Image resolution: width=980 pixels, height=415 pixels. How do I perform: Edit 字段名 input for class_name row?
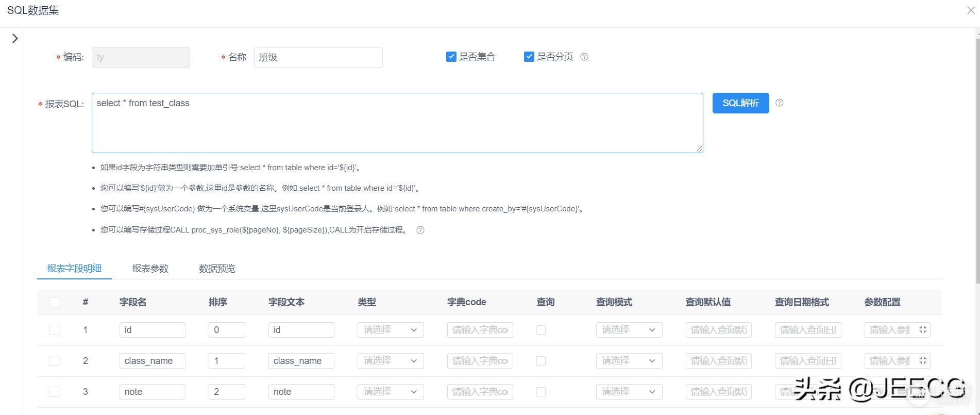point(152,361)
